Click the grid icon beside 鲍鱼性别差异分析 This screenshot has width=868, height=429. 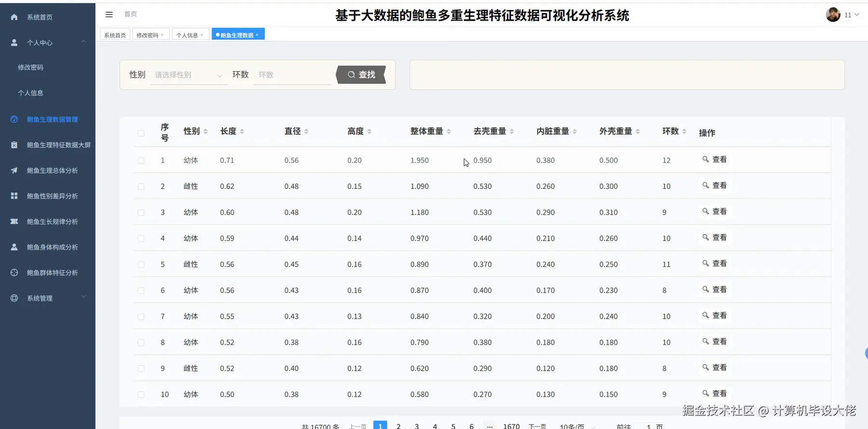(14, 196)
